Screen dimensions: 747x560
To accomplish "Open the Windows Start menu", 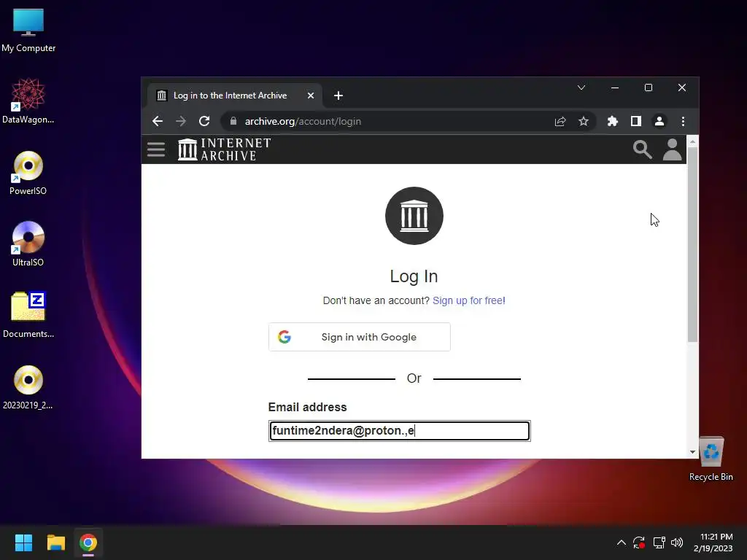I will coord(23,542).
